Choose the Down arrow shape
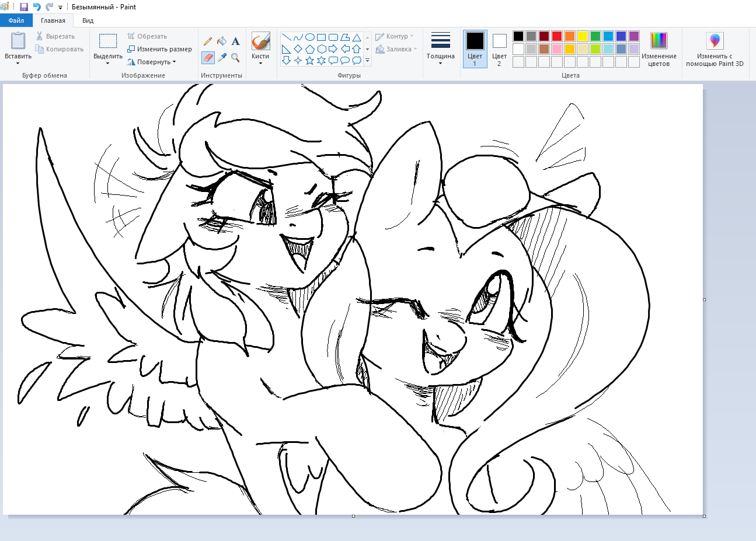 (x=287, y=60)
